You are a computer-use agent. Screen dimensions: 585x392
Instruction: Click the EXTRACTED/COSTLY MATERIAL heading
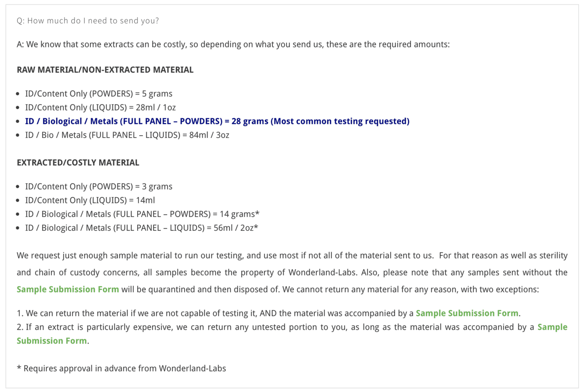pos(78,163)
